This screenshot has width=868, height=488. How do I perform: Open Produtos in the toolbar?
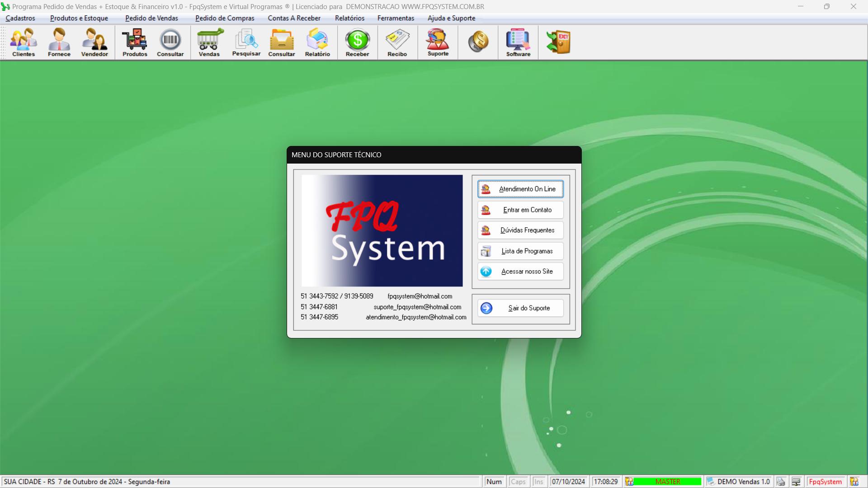coord(135,42)
